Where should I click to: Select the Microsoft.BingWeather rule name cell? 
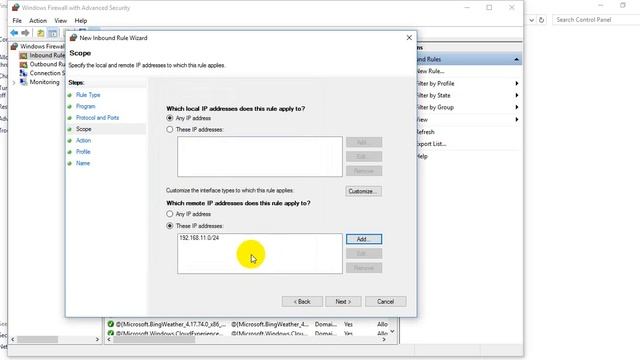[x=171, y=324]
